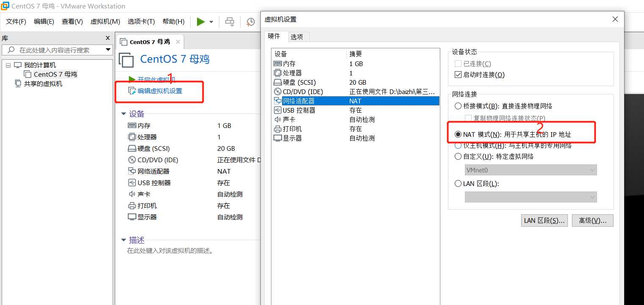Image resolution: width=644 pixels, height=305 pixels.
Task: Open the 文件(F) menu
Action: point(16,22)
